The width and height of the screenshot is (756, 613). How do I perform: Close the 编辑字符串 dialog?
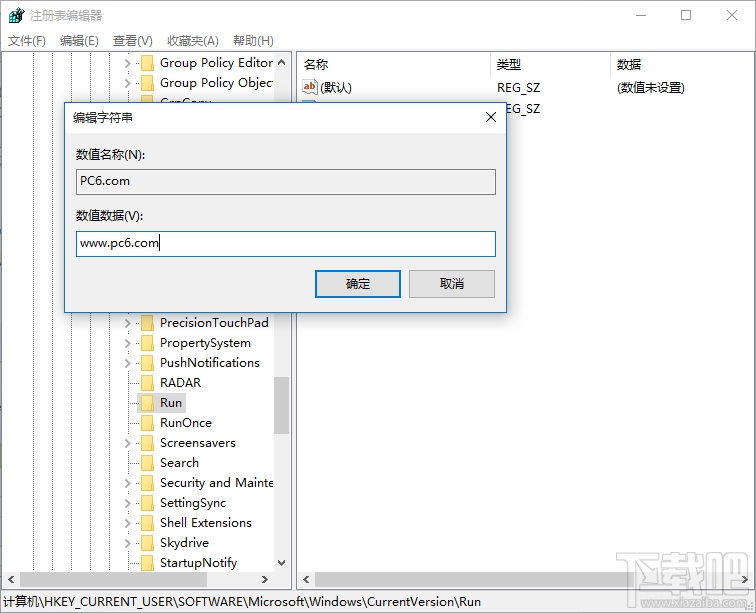(x=491, y=117)
